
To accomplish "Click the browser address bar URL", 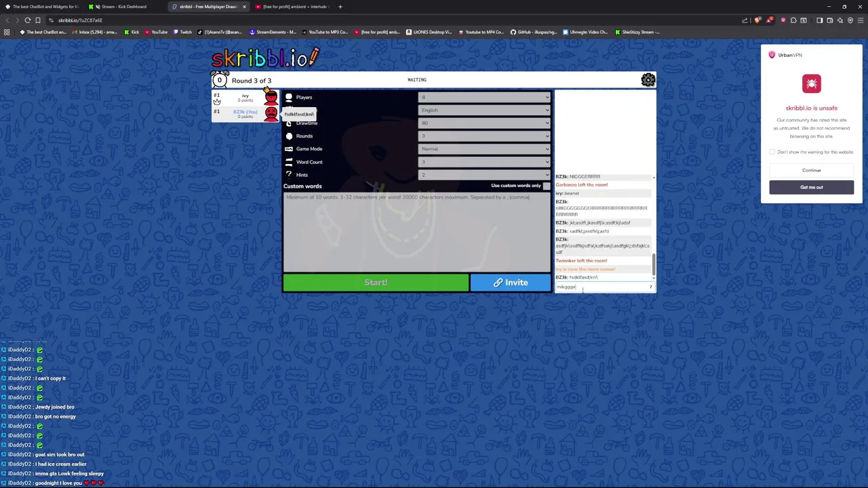I will tap(80, 20).
